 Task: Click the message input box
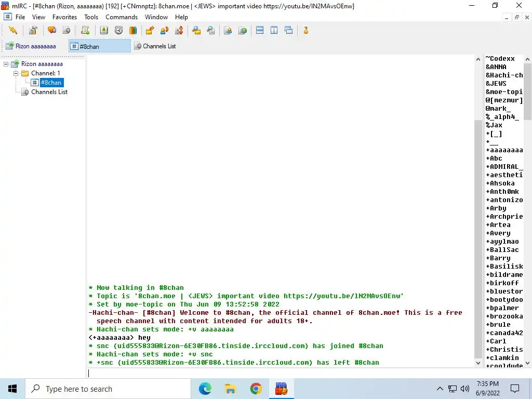[281, 373]
